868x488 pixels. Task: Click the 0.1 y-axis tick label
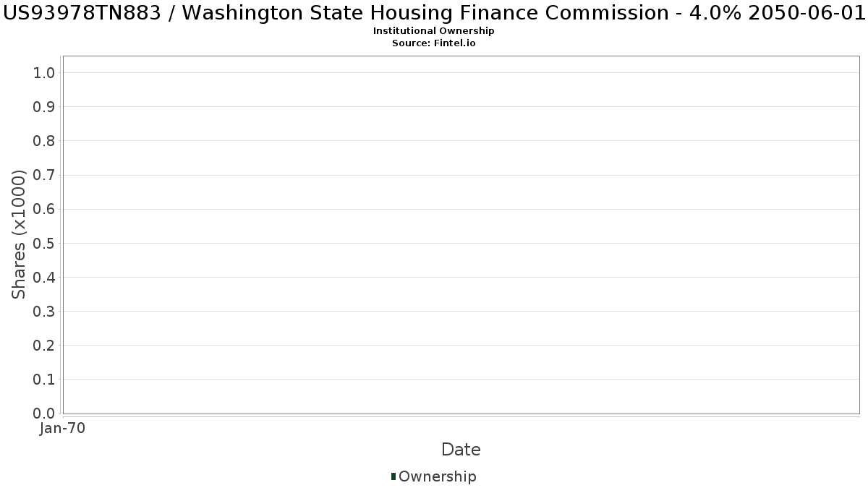pos(44,380)
